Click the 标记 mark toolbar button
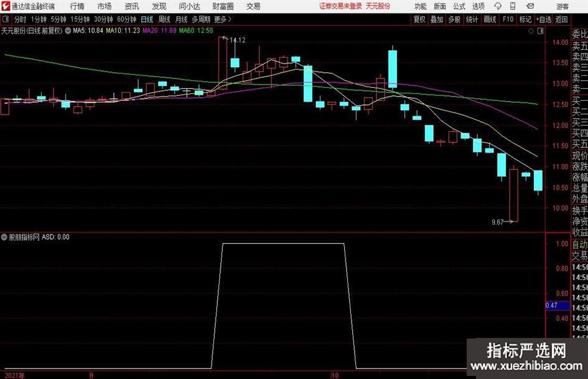Screen dimensions: 588x379 [525, 19]
